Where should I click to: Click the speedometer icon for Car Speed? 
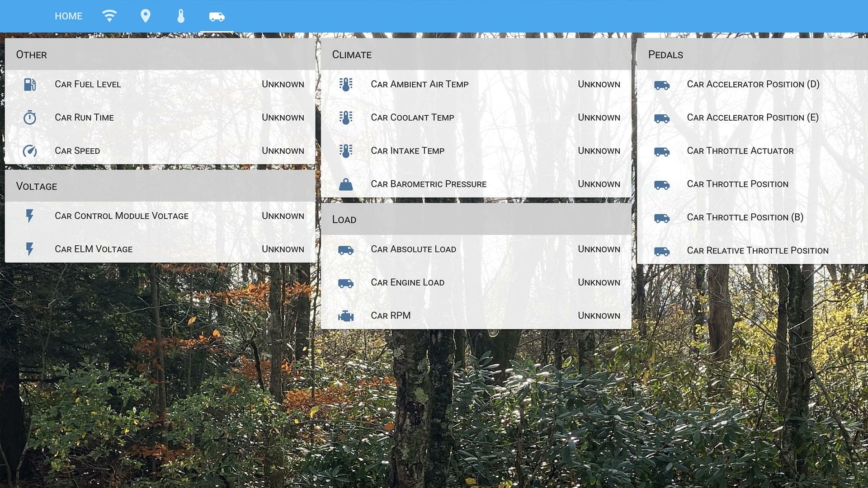tap(29, 150)
